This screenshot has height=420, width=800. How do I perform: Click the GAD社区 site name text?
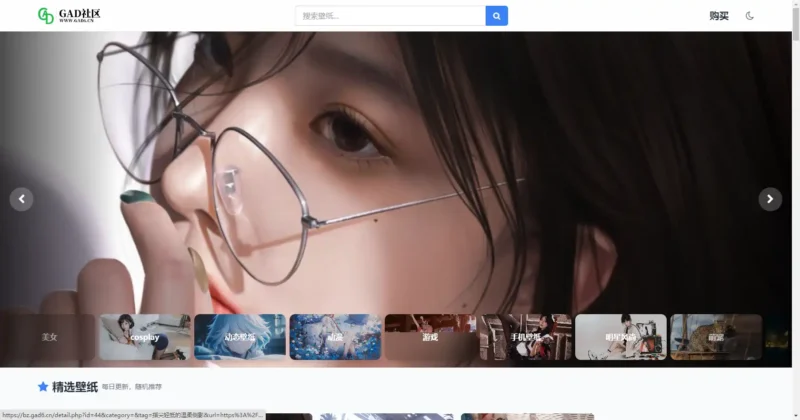pyautogui.click(x=80, y=15)
